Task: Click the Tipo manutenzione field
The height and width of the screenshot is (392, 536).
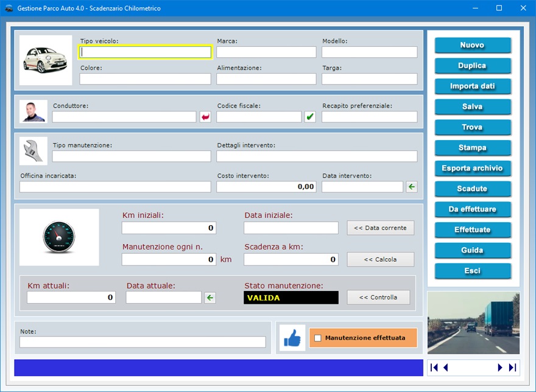Action: tap(132, 156)
